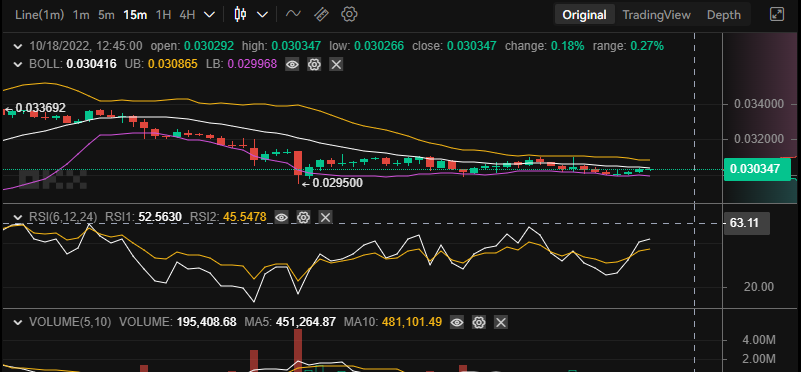Open VOLUME indicator settings gear

tap(479, 322)
